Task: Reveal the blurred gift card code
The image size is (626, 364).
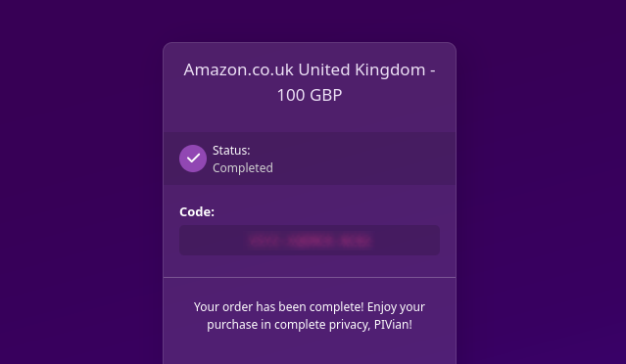Action: tap(310, 241)
